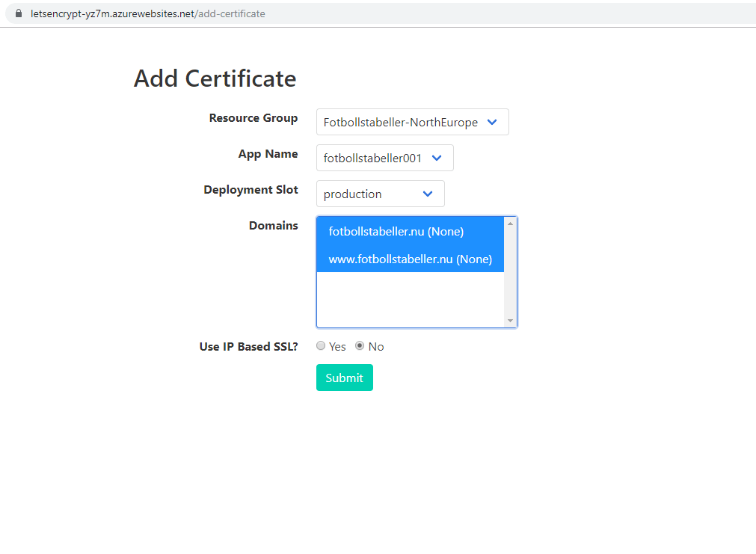Click the Resource Group label
Viewport: 756px width, 554px height.
(x=253, y=118)
